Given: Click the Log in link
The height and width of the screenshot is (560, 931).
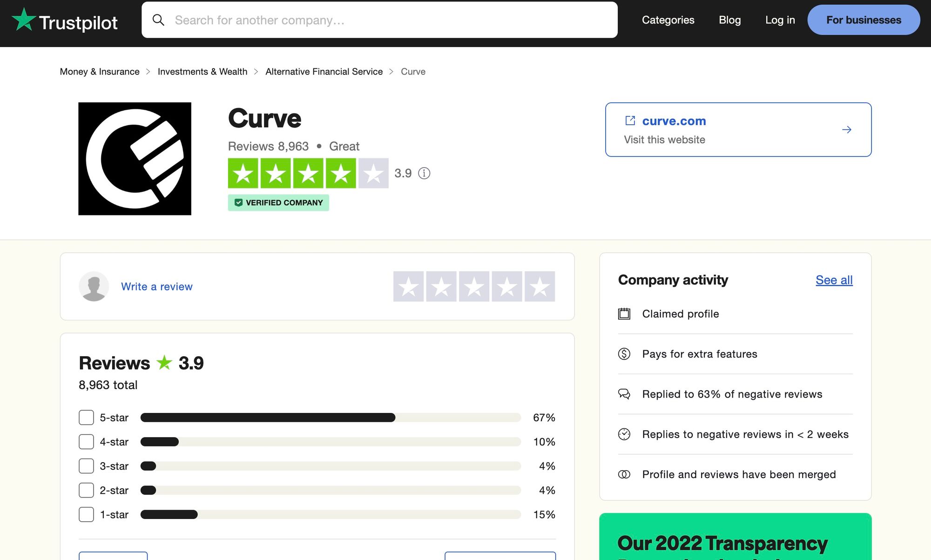Looking at the screenshot, I should click(x=779, y=20).
